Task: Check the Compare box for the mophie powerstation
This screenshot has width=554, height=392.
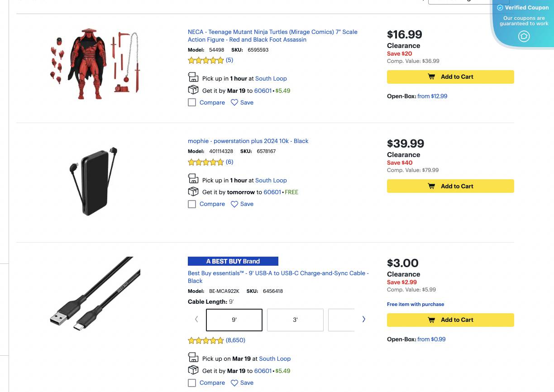Action: coord(192,204)
